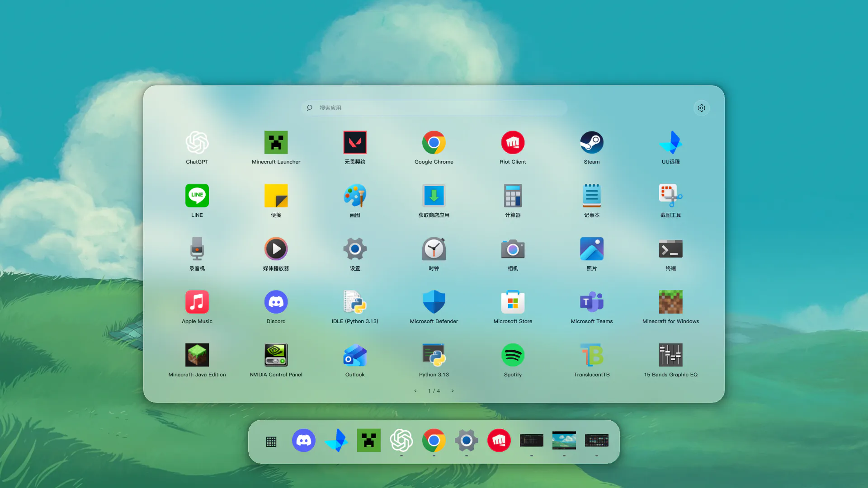This screenshot has width=868, height=488.
Task: Open 便笺 sticky notes
Action: click(276, 196)
